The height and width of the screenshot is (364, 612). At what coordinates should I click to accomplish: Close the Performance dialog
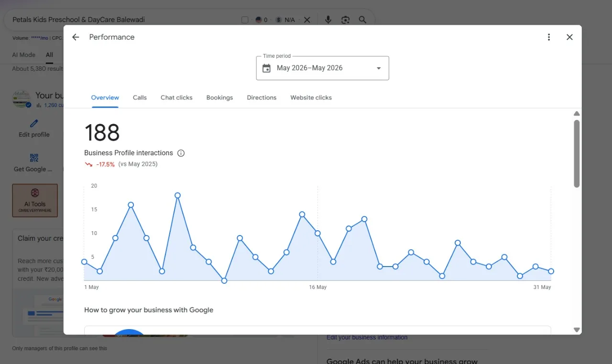pyautogui.click(x=569, y=37)
